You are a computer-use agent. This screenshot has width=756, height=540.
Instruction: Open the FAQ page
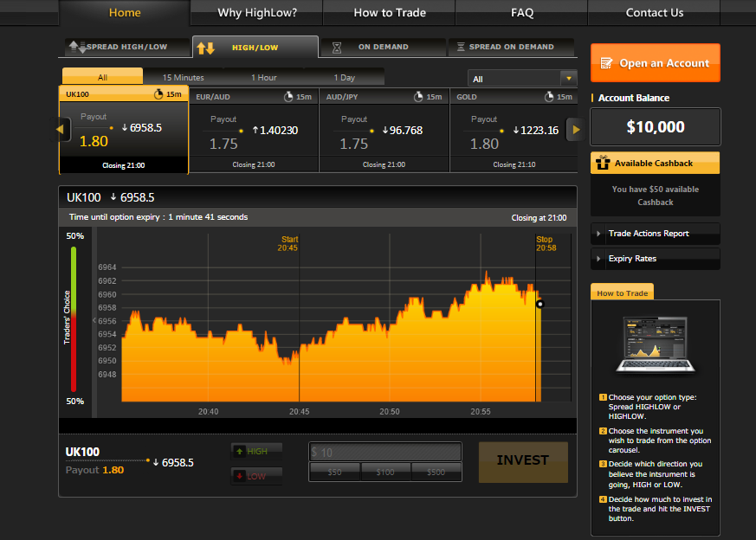[522, 12]
